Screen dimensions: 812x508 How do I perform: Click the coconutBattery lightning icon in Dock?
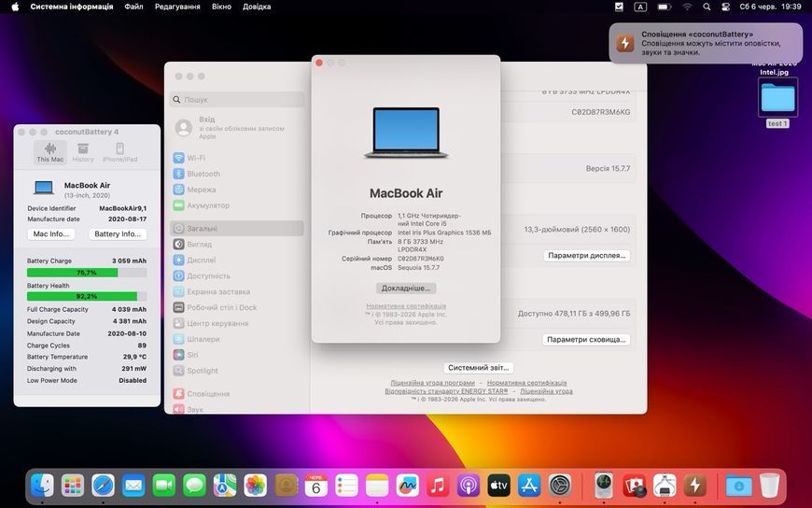tap(695, 486)
